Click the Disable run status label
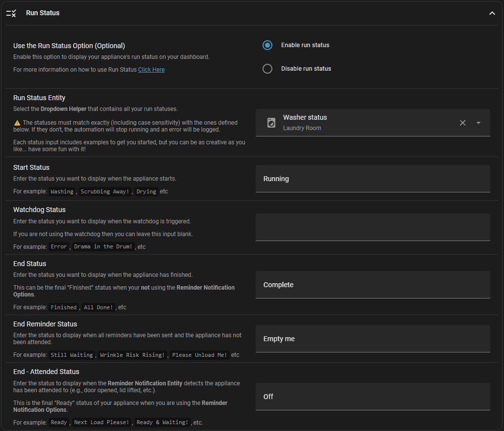Viewport: 504px width, 431px height. (306, 69)
